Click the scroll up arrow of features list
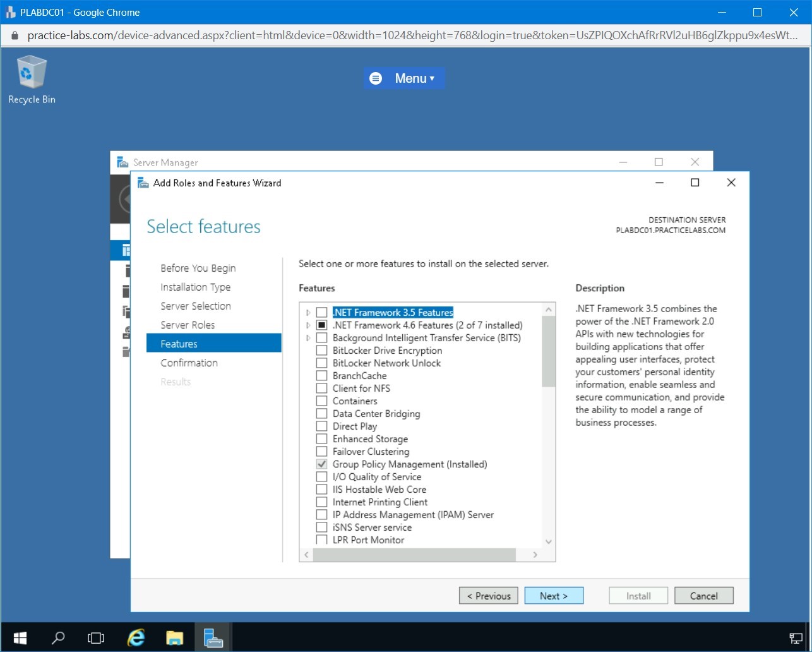The width and height of the screenshot is (812, 652). tap(548, 310)
